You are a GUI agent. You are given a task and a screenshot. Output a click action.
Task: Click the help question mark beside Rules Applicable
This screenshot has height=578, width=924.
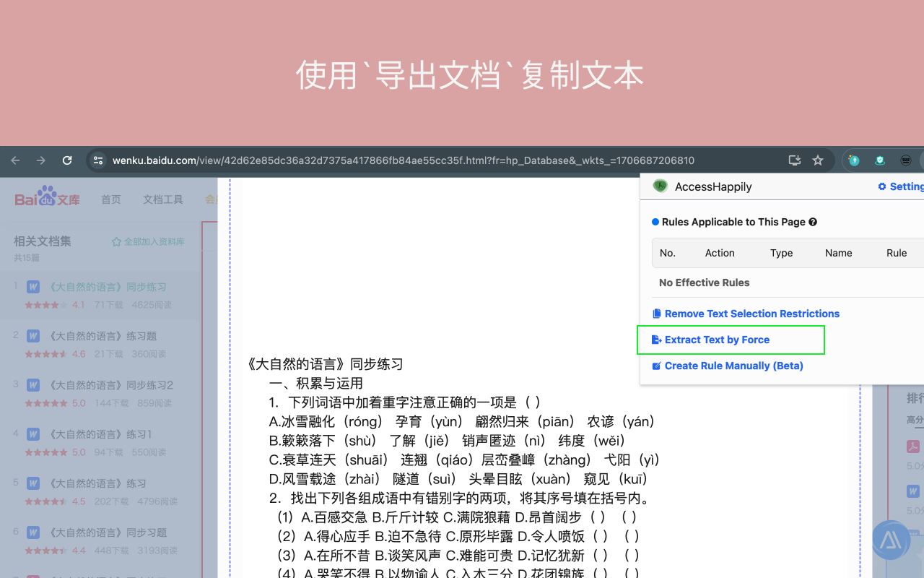coord(813,222)
